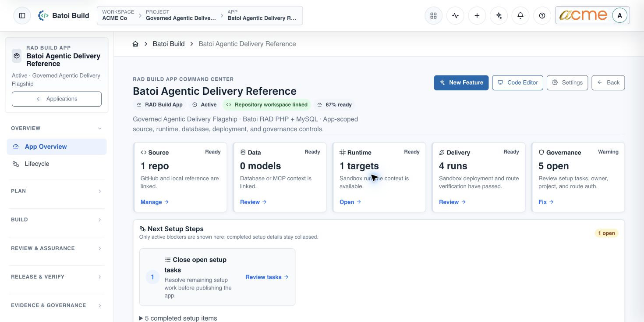Click Fix link in Governance card
644x322 pixels.
click(546, 202)
